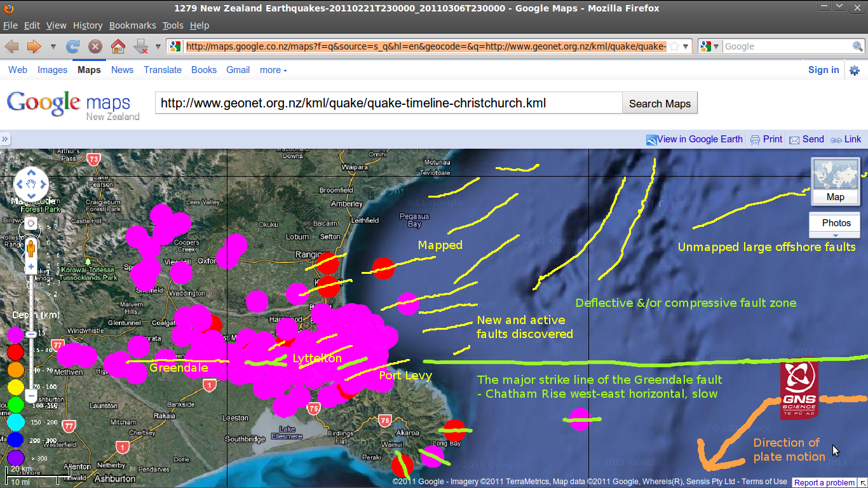Go to the Firefox home page
868x488 pixels.
pyautogui.click(x=118, y=46)
